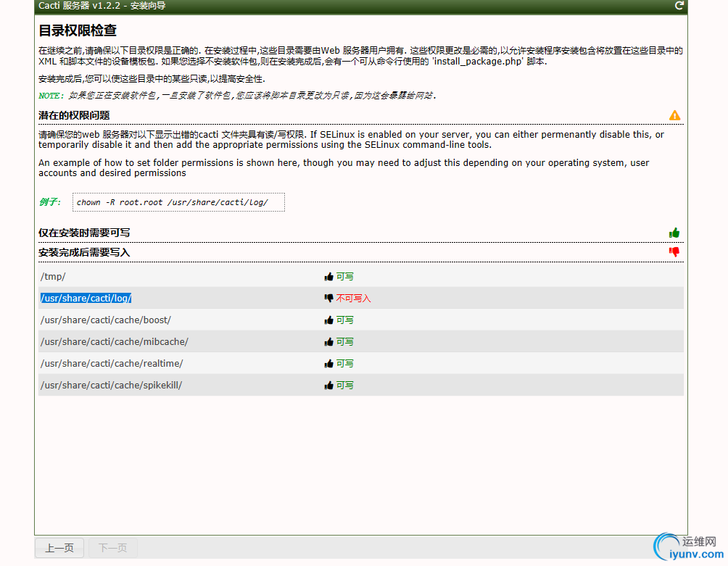Image resolution: width=728 pixels, height=566 pixels.
Task: Click the /usr/share/cacti/cache/realtime/ path
Action: point(112,364)
